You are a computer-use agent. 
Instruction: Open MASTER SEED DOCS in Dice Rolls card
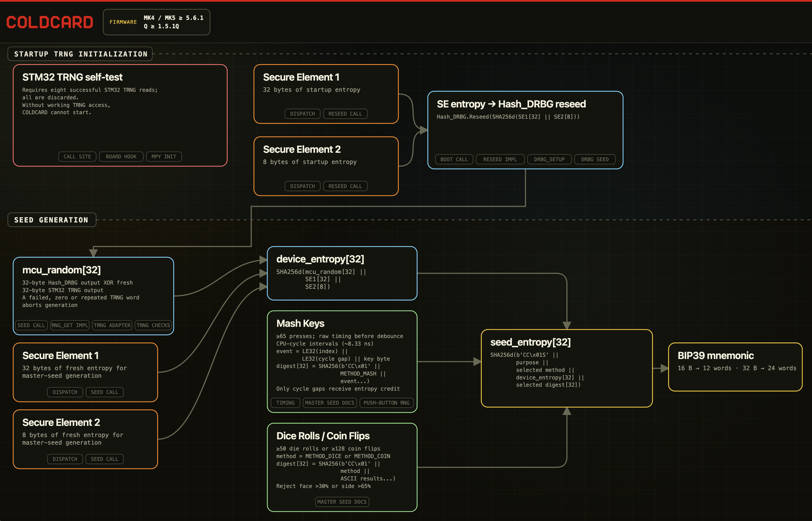pyautogui.click(x=342, y=502)
